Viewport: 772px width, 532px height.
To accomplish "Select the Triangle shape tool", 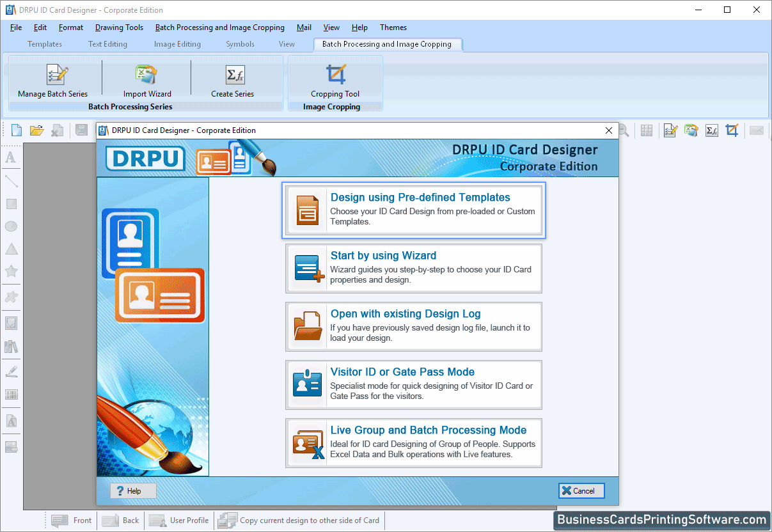I will (x=11, y=249).
